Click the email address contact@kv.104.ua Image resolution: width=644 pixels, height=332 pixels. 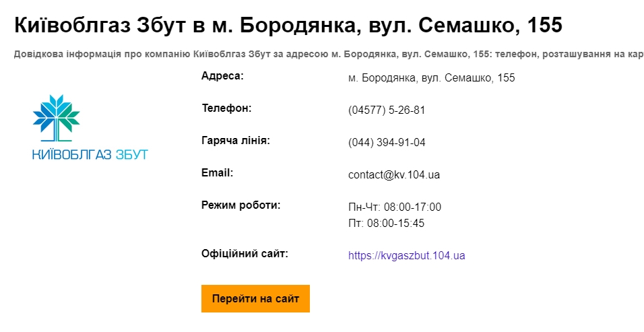tap(394, 175)
